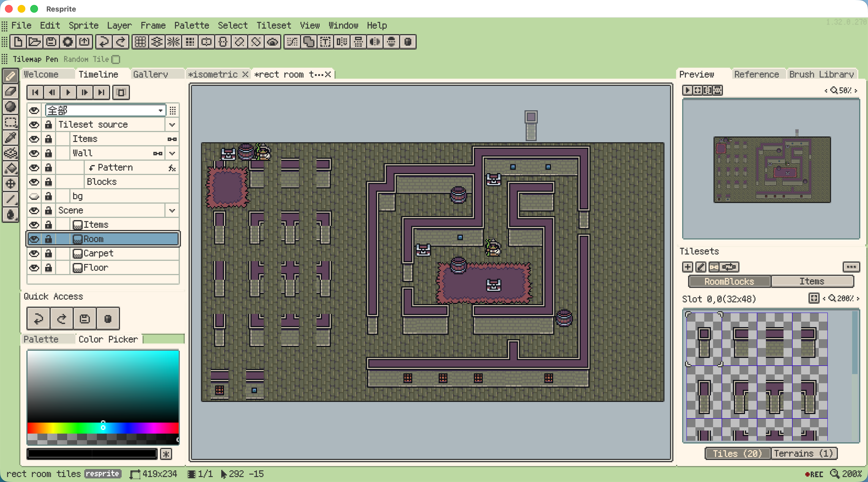Toggle the lock on the Pattern layer
868x482 pixels.
pyautogui.click(x=48, y=168)
